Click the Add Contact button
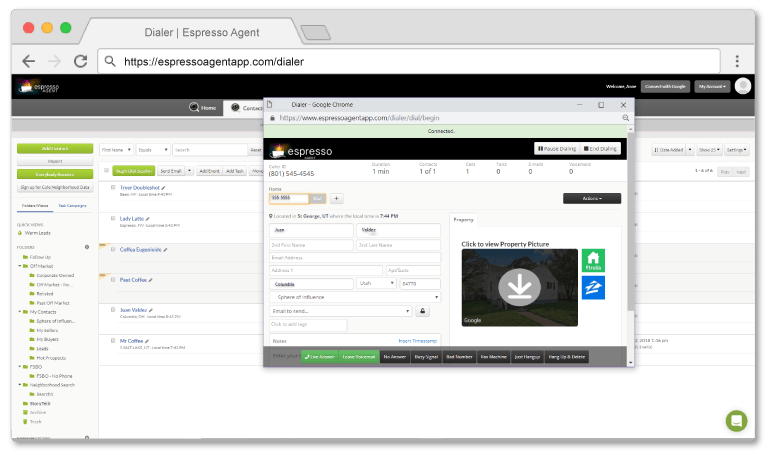 click(55, 148)
